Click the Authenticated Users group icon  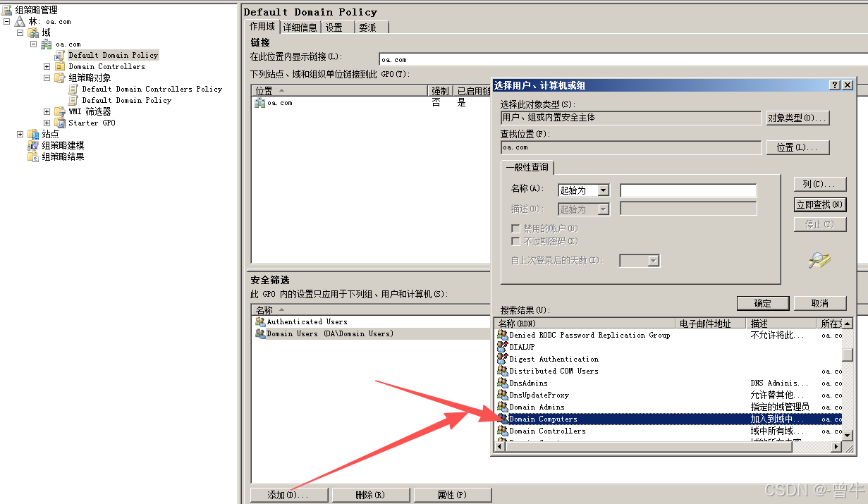coord(260,321)
